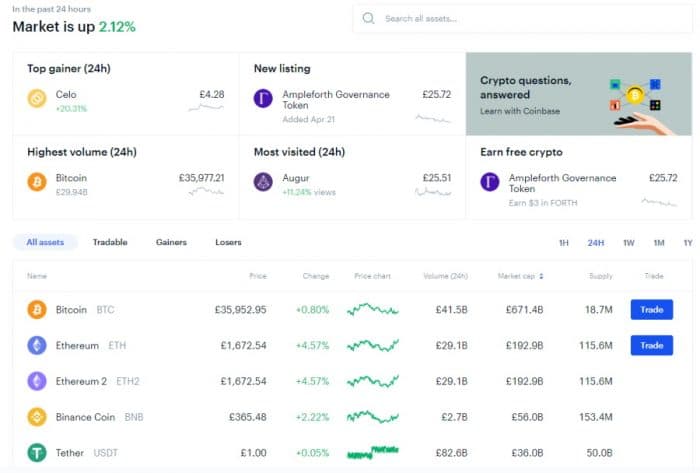Click the Augur most visited icon
This screenshot has width=700, height=473.
coord(263,182)
